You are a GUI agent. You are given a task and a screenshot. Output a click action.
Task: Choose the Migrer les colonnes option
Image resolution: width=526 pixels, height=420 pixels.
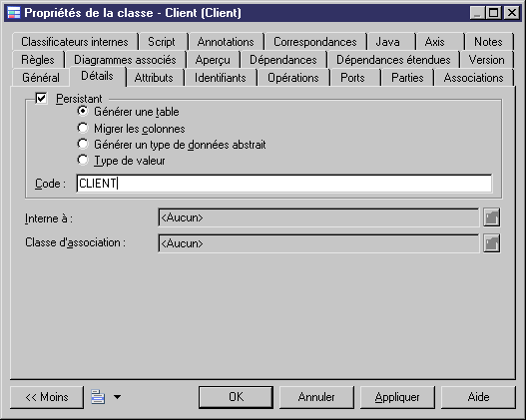[x=83, y=128]
